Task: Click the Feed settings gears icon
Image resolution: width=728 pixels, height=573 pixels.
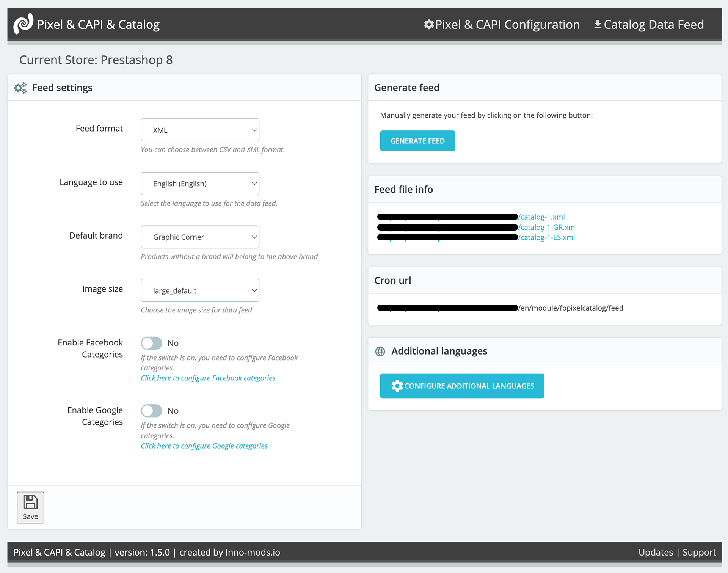Action: point(20,88)
